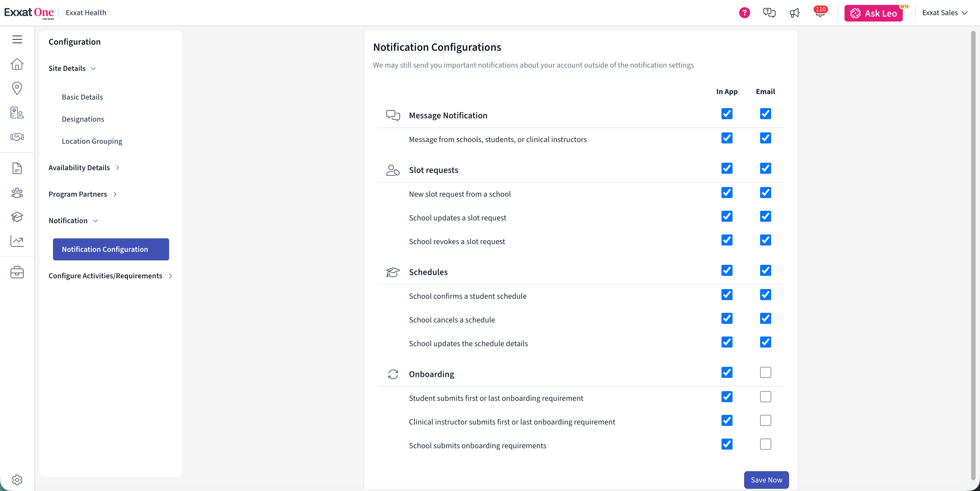The width and height of the screenshot is (980, 491).
Task: Select Location Grouping menu item
Action: click(x=92, y=141)
